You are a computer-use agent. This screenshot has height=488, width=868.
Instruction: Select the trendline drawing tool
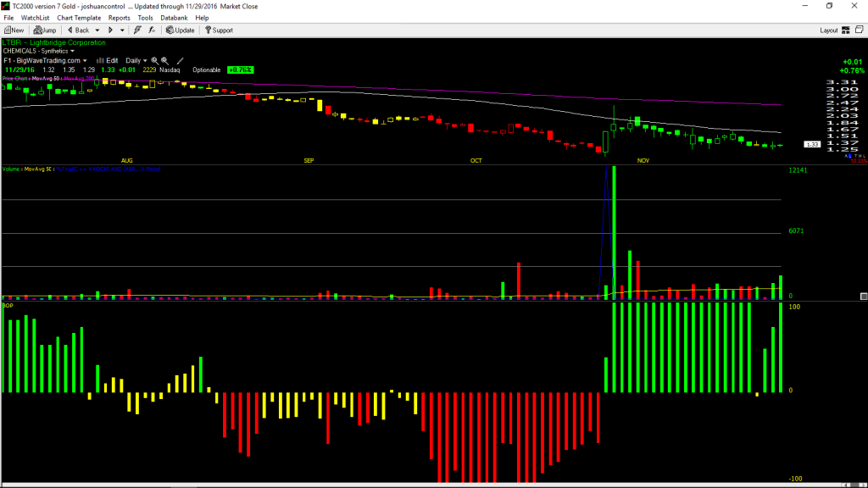(180, 61)
